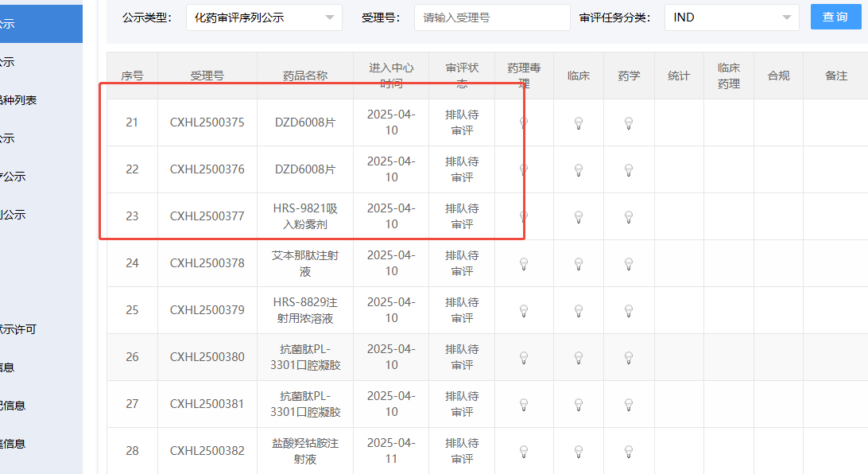Click the 药品名称 column header

(305, 76)
